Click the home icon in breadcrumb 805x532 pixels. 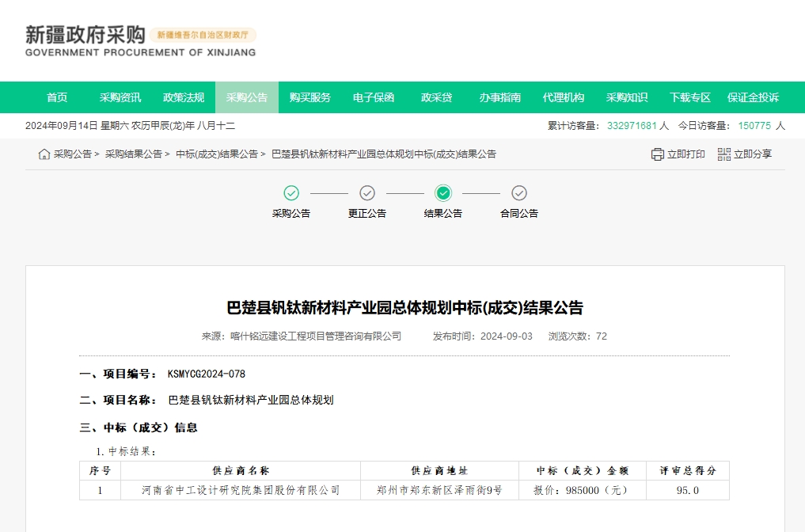click(x=44, y=154)
